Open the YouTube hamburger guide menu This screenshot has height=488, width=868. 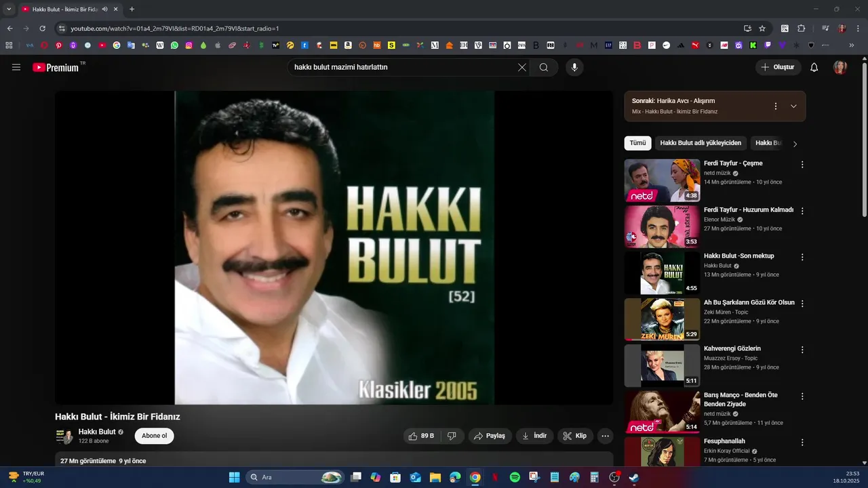click(x=16, y=67)
